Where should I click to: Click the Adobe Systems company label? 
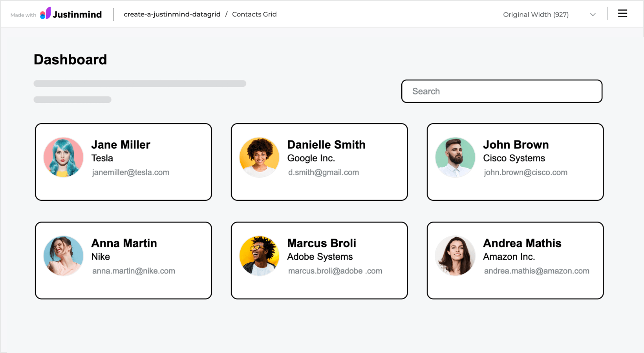(320, 257)
